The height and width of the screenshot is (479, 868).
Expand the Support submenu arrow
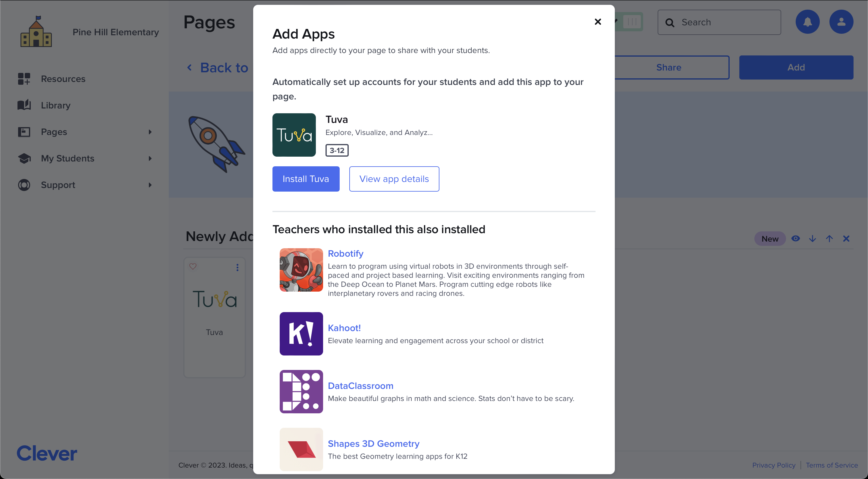click(x=150, y=185)
